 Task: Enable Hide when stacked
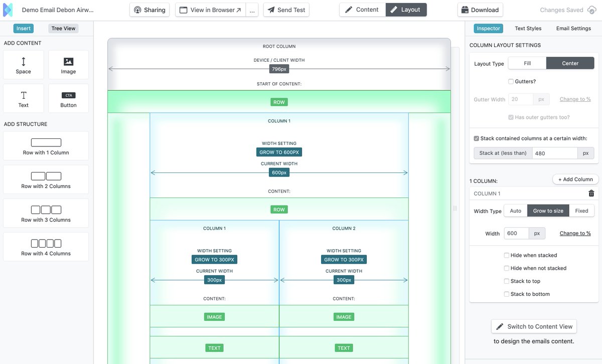coord(507,255)
